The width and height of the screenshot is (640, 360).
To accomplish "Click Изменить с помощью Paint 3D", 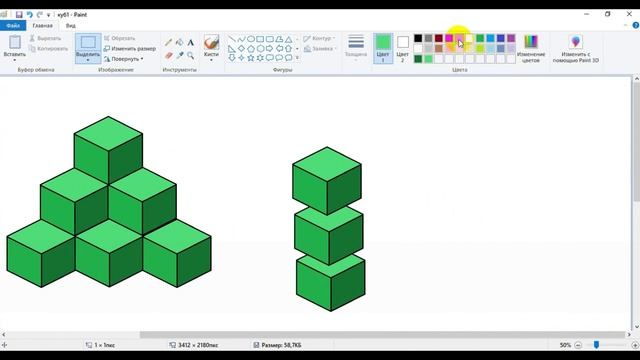I will [x=576, y=48].
